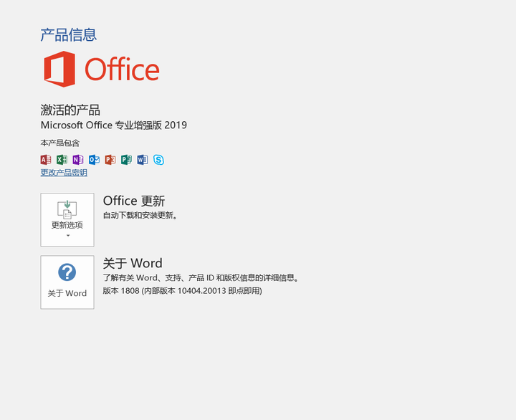
Task: Click the Publisher app icon
Action: [126, 160]
